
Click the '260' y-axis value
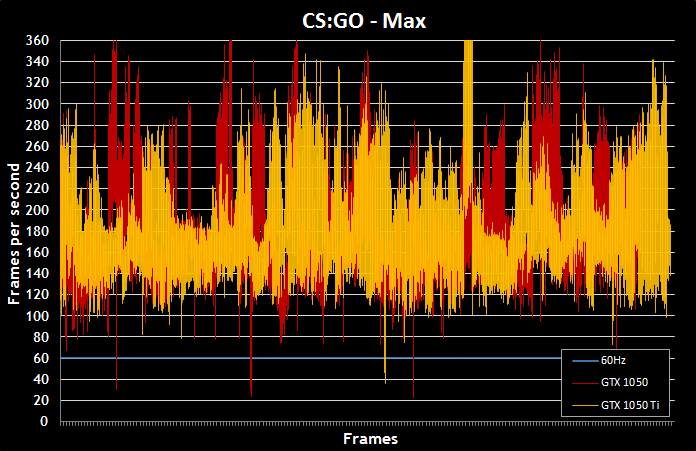click(37, 146)
